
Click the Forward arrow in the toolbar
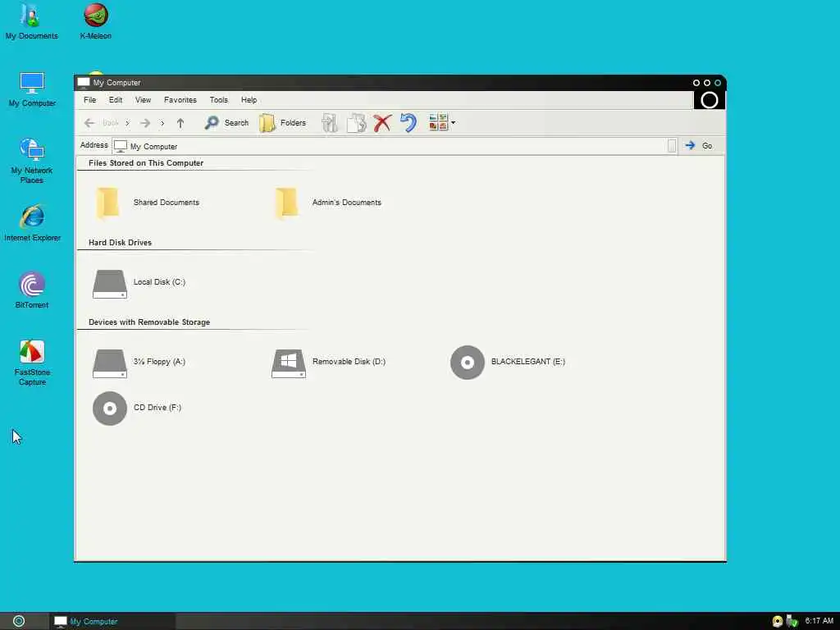145,123
